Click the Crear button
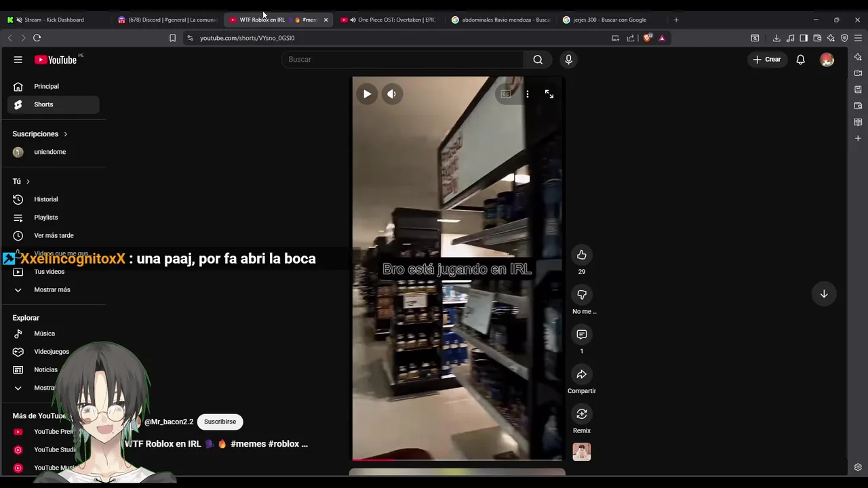This screenshot has height=488, width=868. pos(767,60)
